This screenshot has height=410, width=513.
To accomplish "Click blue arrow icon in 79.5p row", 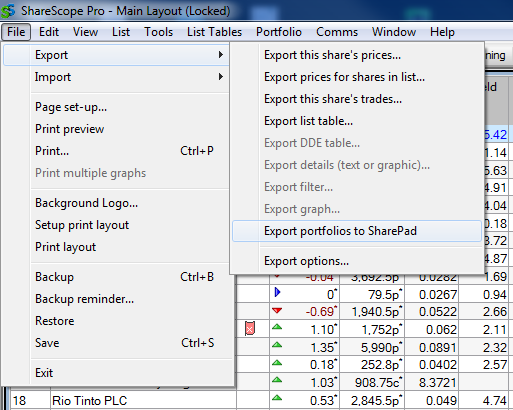I will (x=277, y=293).
